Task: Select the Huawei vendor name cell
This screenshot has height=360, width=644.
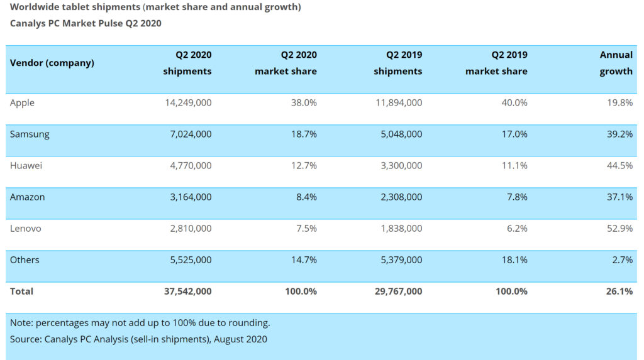Action: click(x=26, y=165)
